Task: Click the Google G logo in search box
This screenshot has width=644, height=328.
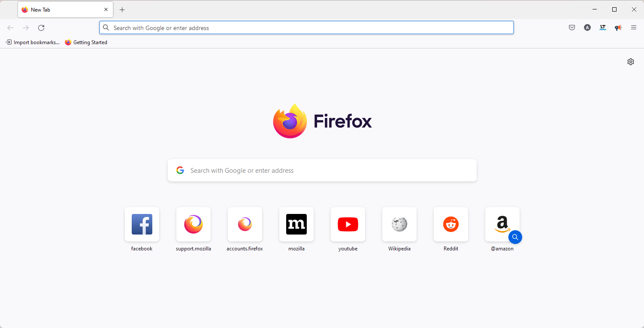Action: pos(180,171)
